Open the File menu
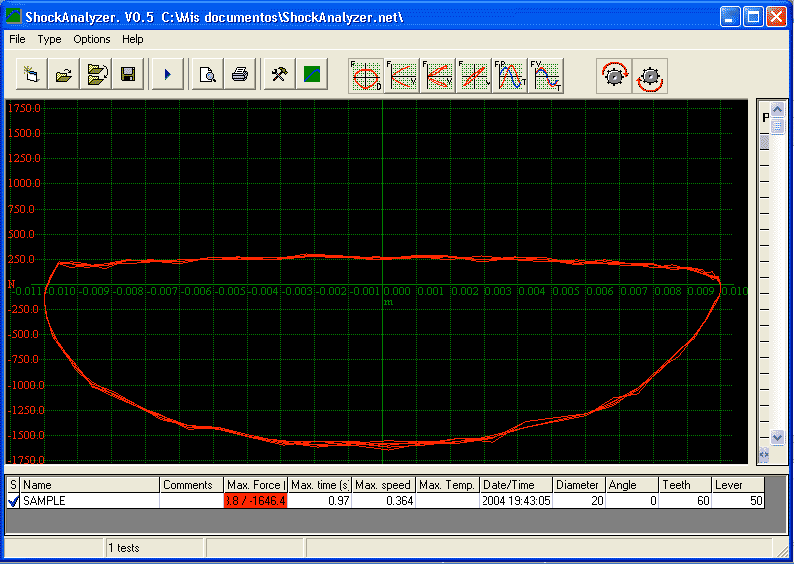The image size is (794, 564). point(17,39)
